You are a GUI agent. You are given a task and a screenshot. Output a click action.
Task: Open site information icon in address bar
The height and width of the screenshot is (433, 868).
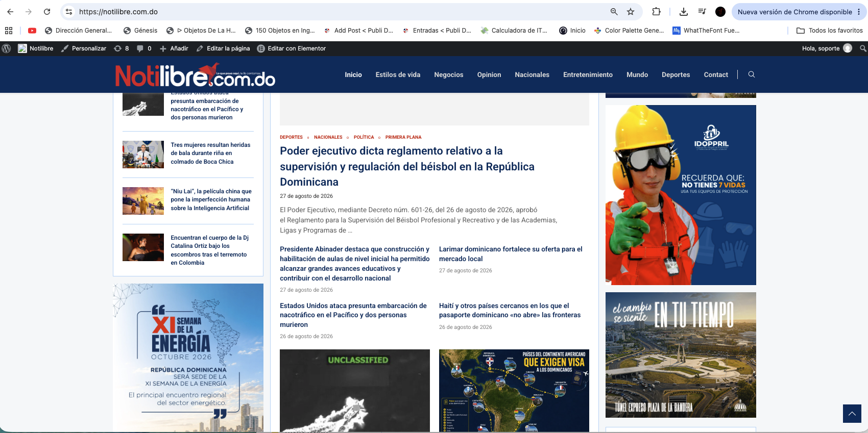coord(69,12)
